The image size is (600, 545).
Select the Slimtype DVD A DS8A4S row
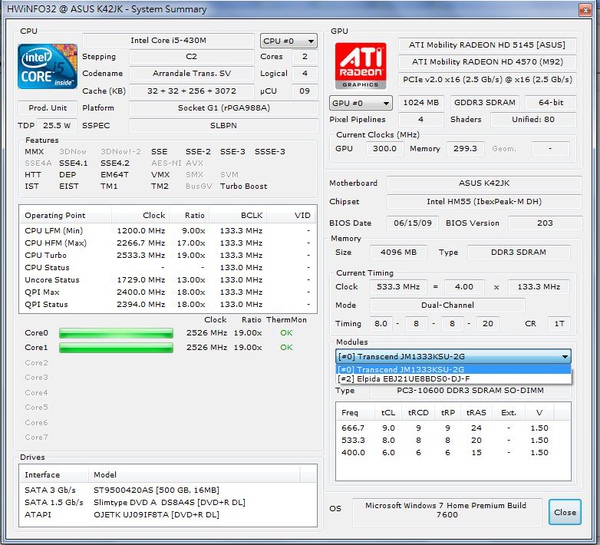coord(168,502)
